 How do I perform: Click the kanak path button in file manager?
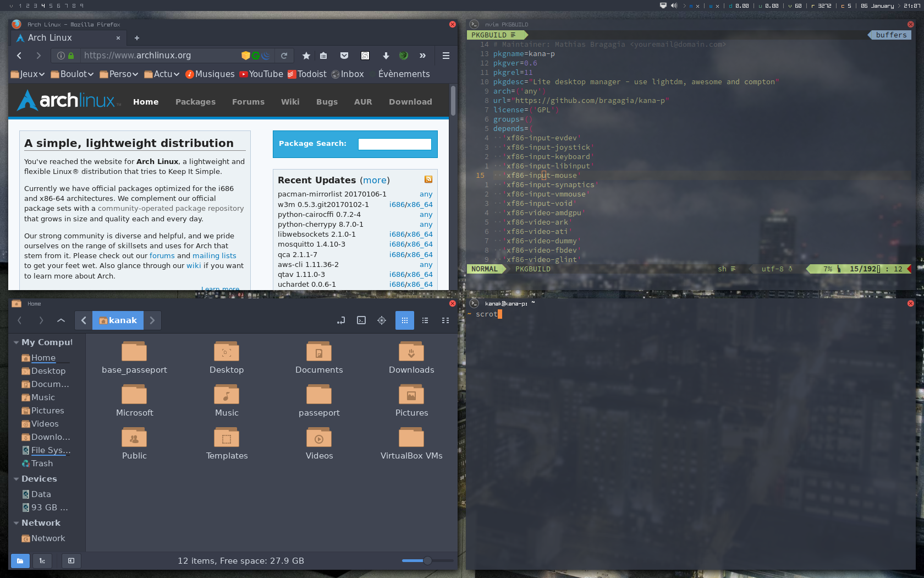(118, 320)
